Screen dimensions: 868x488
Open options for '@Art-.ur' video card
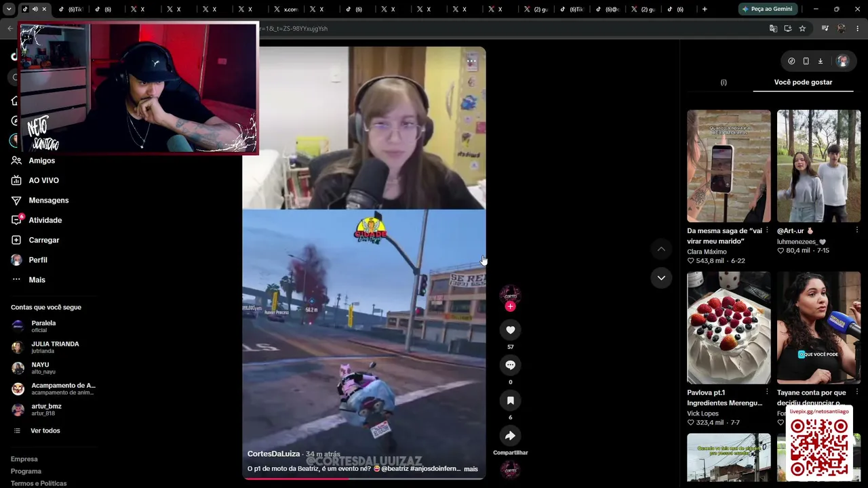tap(856, 230)
